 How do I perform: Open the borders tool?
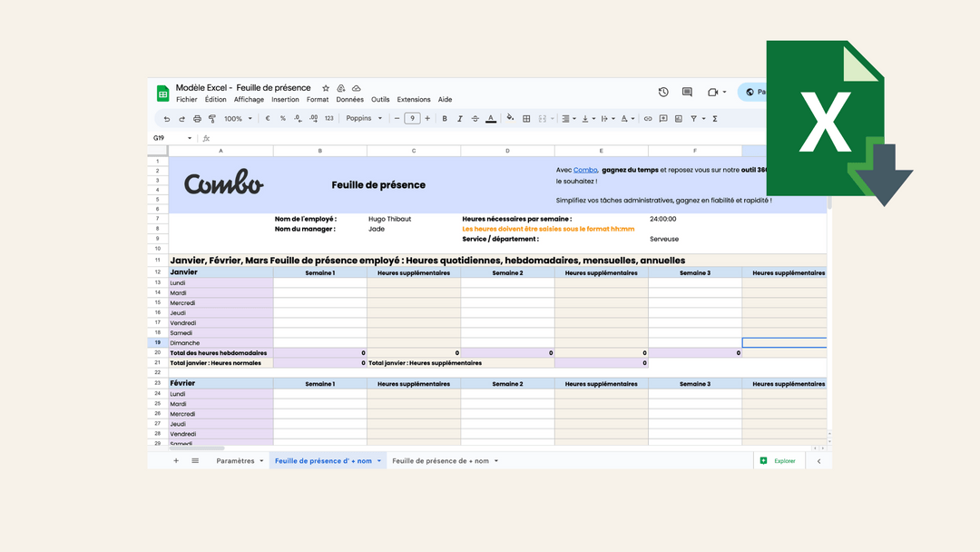click(x=526, y=118)
